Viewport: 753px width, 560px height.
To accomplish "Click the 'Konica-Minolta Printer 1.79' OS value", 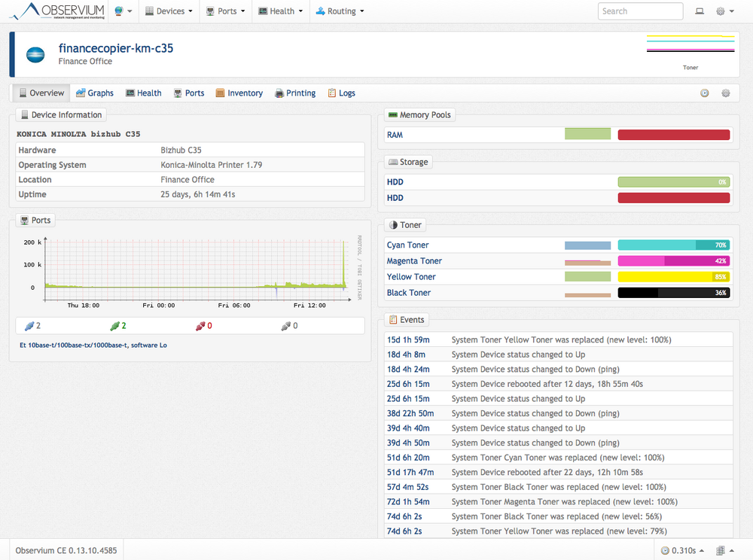I will (212, 165).
